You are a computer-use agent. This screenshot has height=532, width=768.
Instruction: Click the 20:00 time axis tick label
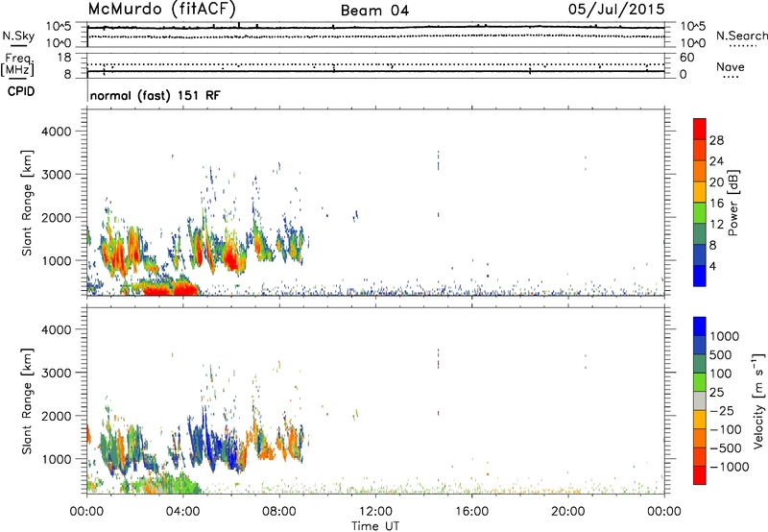(568, 512)
